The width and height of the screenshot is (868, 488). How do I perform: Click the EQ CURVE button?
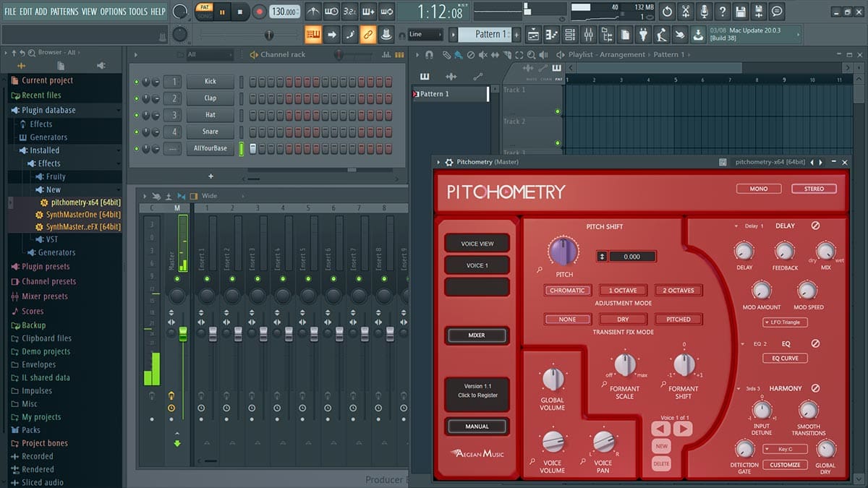[785, 359]
